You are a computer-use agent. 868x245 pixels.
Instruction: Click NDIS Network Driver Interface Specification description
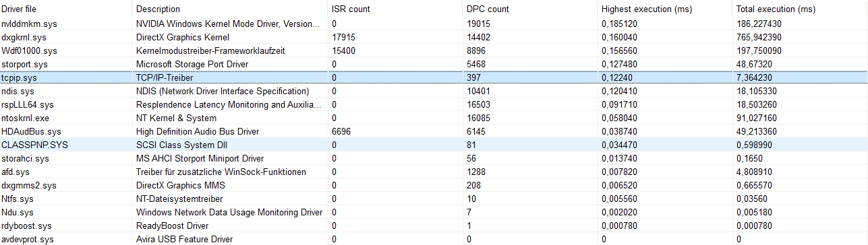click(x=223, y=91)
